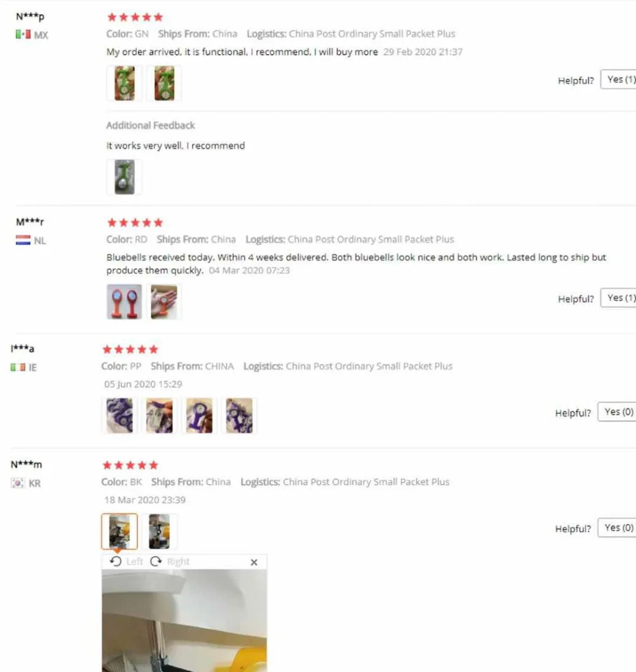Rotate the enlarged photo left

126,561
